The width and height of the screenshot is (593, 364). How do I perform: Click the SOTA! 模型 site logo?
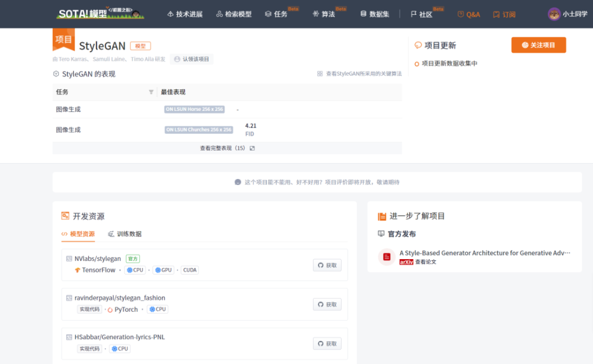pyautogui.click(x=100, y=13)
